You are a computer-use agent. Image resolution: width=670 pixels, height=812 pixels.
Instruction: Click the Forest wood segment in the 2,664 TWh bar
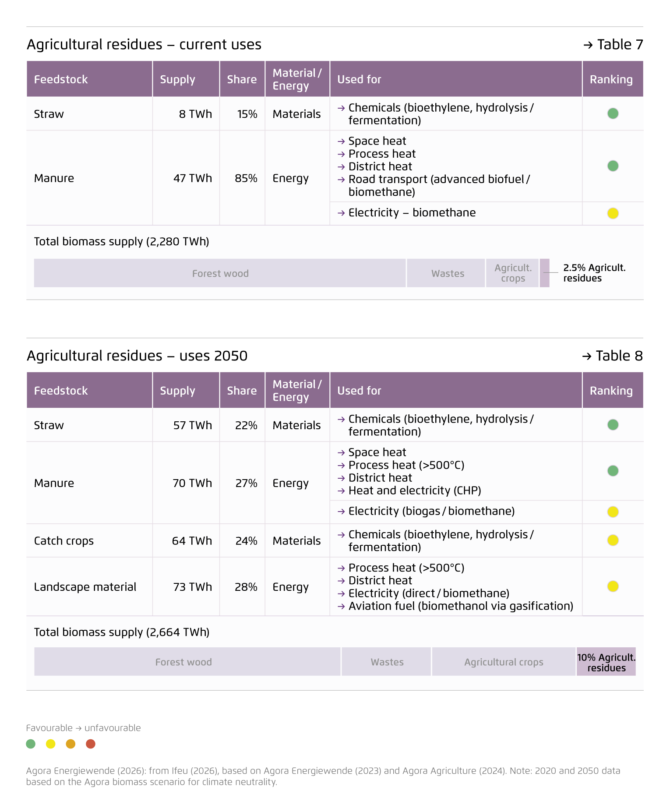187,662
